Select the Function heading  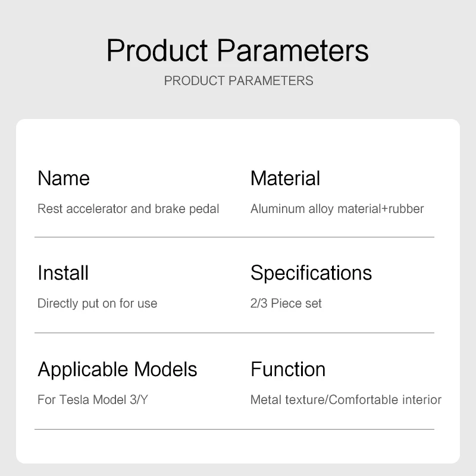[288, 369]
